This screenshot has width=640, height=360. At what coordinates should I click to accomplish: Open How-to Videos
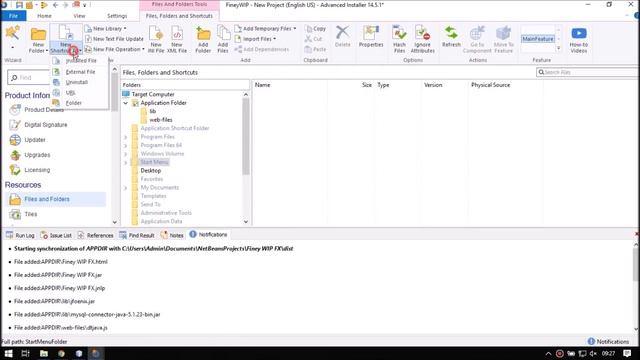pos(579,39)
